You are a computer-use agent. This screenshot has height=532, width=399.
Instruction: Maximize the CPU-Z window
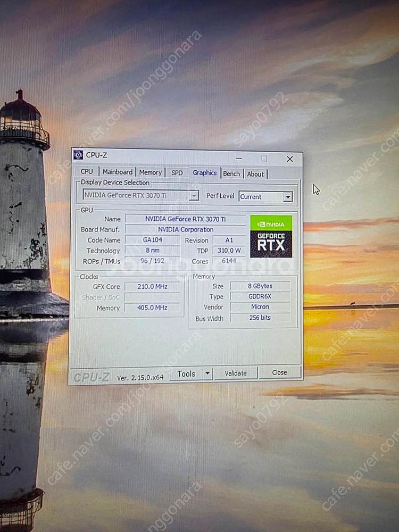[x=264, y=159]
